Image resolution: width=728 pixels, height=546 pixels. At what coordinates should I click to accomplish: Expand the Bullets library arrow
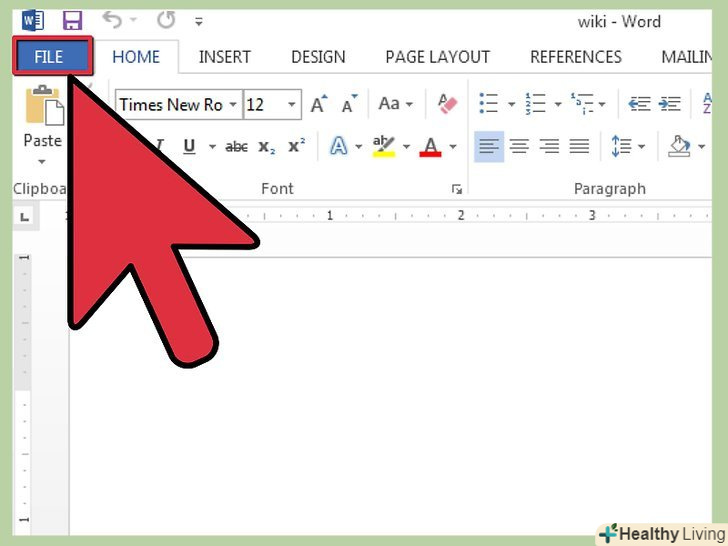[511, 104]
